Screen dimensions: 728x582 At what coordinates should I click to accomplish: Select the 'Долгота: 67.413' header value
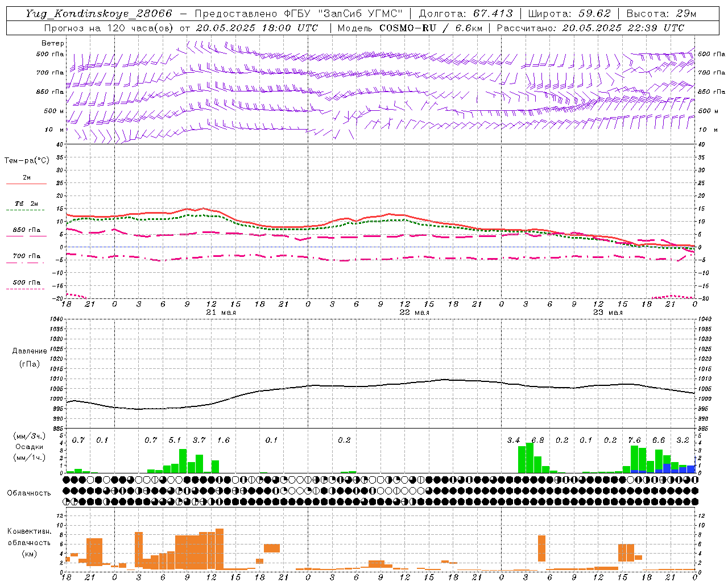[466, 14]
